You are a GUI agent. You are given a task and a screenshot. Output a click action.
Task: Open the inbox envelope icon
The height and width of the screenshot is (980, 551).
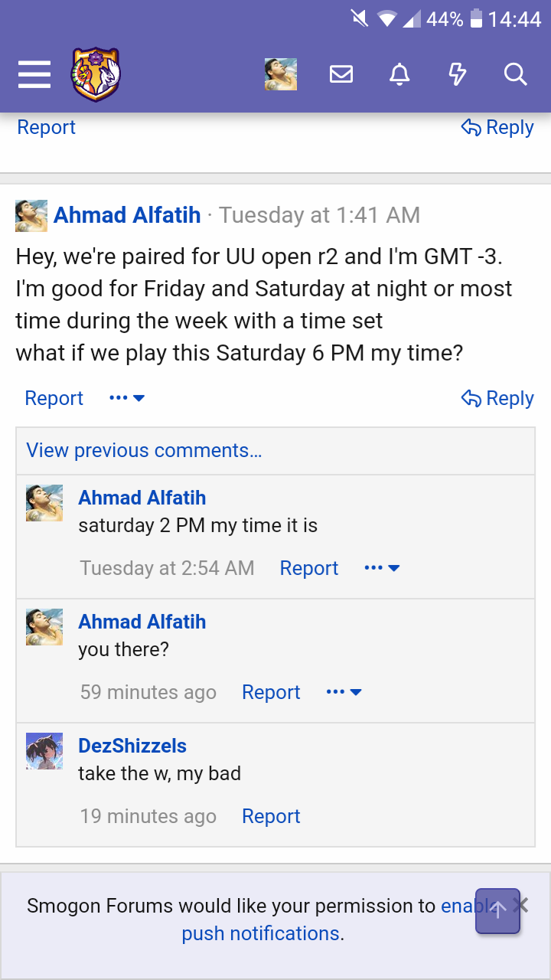[x=341, y=74]
